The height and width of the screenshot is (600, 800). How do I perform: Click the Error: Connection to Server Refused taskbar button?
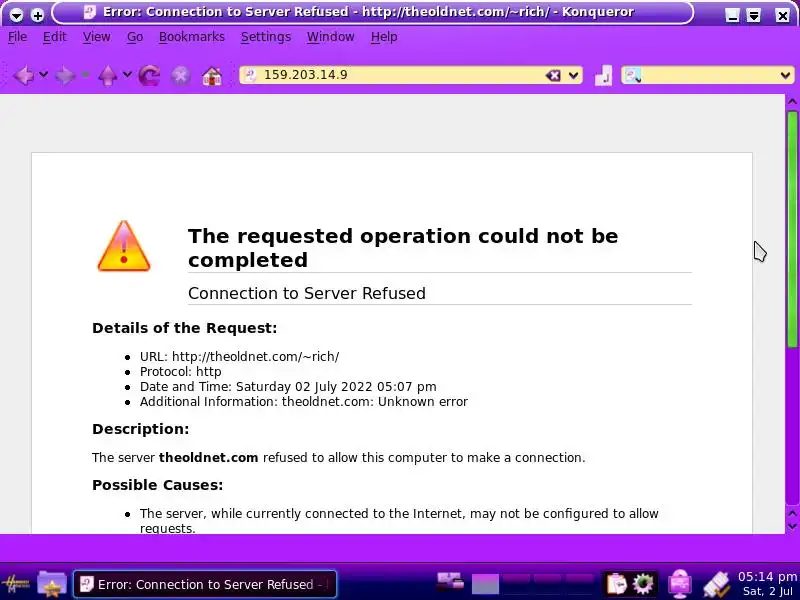tap(205, 584)
